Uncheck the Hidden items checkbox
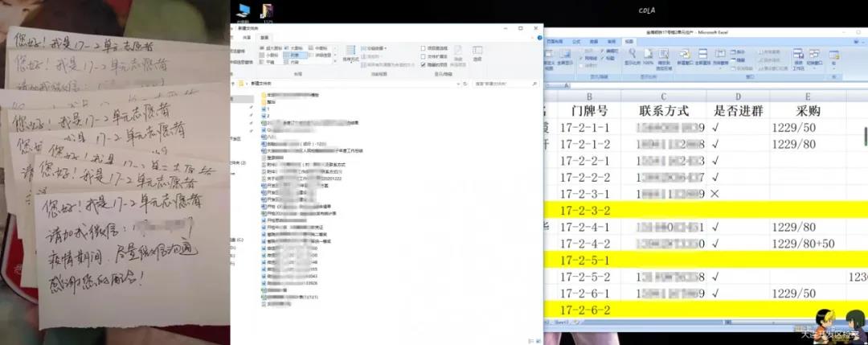868x345 pixels. click(x=424, y=64)
